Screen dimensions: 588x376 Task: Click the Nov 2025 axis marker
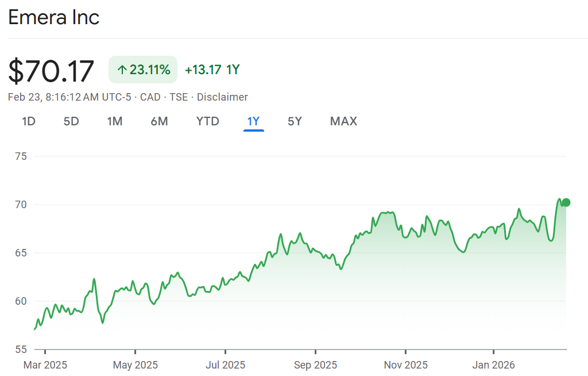tap(405, 365)
